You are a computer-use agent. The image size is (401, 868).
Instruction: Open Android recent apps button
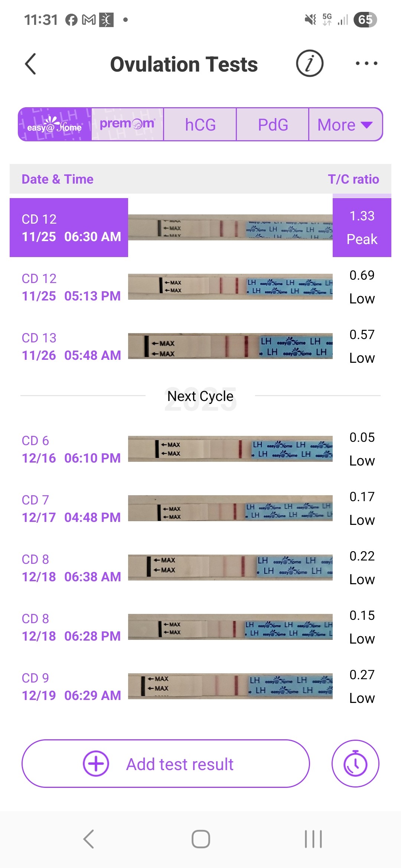(313, 839)
